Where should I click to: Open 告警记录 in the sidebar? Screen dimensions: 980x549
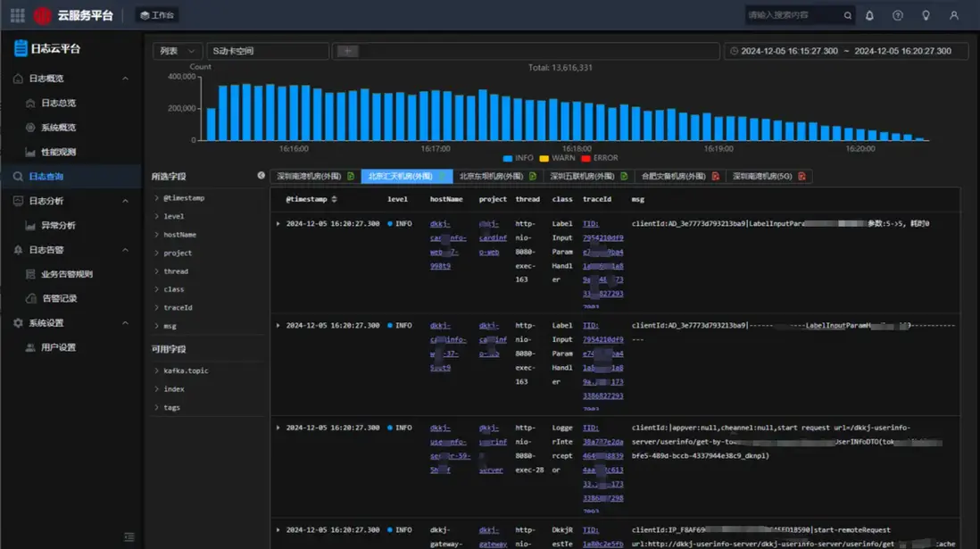(x=60, y=298)
